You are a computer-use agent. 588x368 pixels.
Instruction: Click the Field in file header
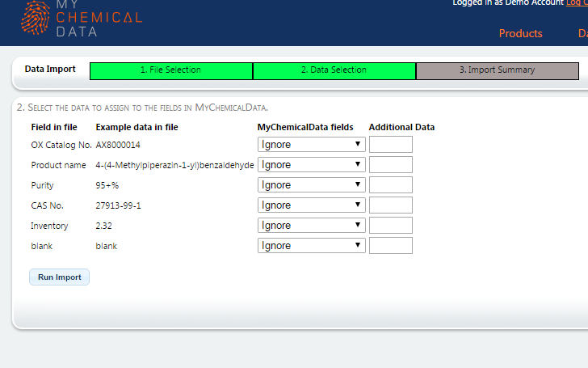coord(54,127)
